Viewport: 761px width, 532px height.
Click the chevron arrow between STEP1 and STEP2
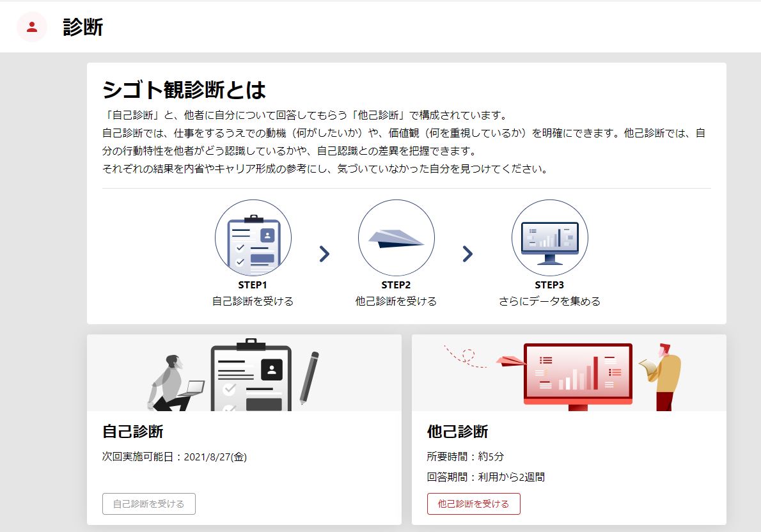(x=324, y=254)
